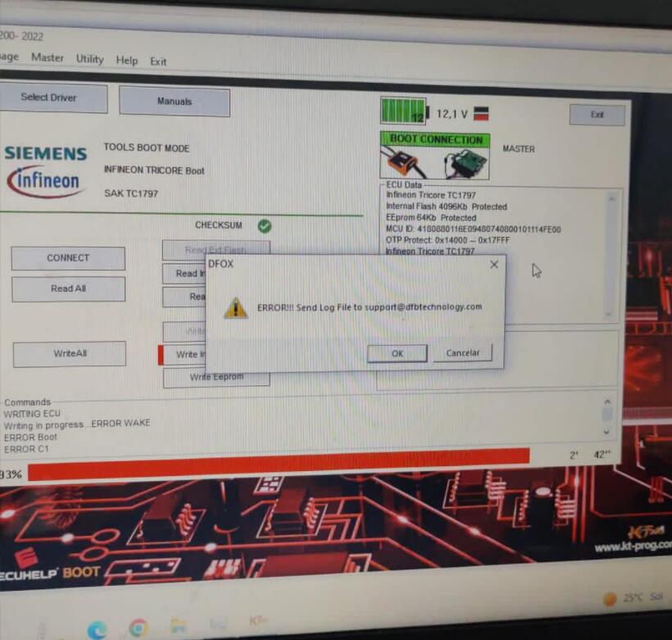
Task: Click the TOOLS BOOT MODE text
Action: [x=146, y=148]
